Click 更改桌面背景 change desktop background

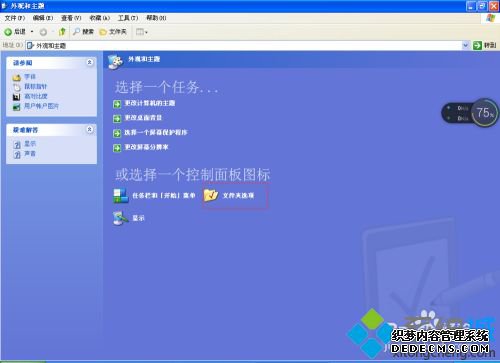pos(137,118)
